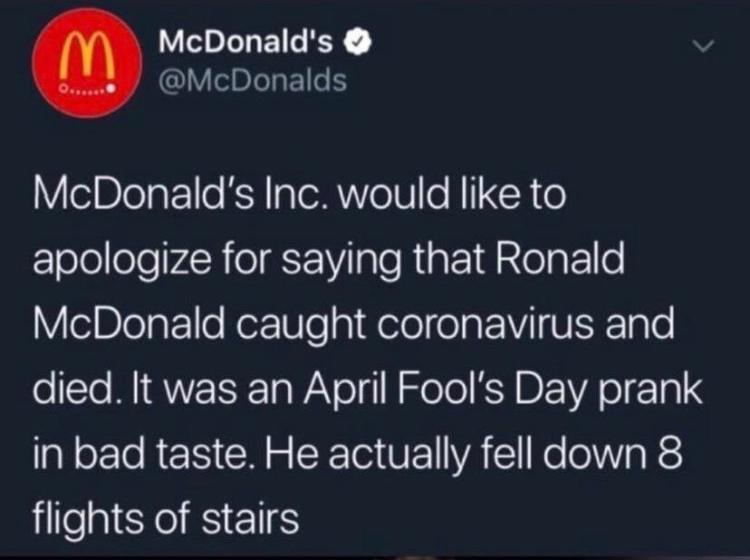Click the word "apologize" in the tweet
This screenshot has width=750, height=560.
[121, 261]
